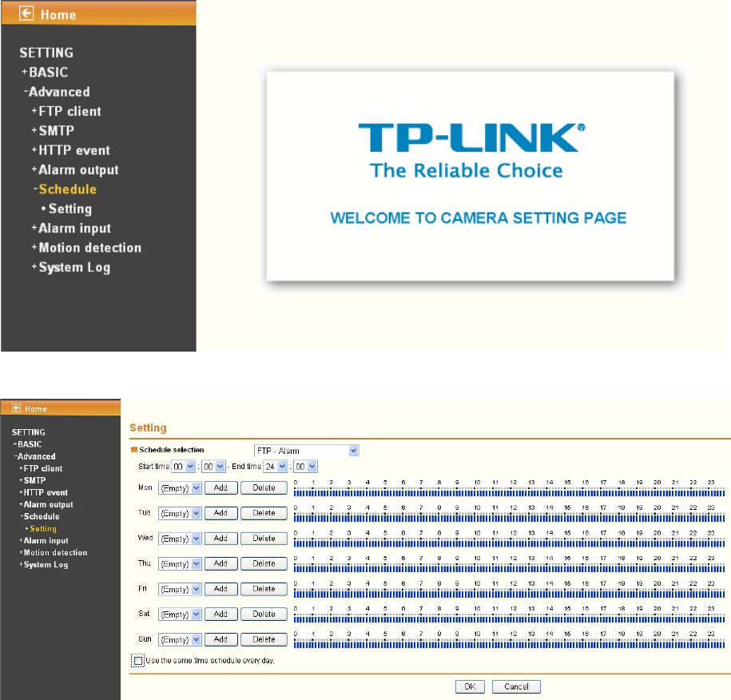Click Add button for Tue
This screenshot has height=700, width=731.
[x=221, y=513]
